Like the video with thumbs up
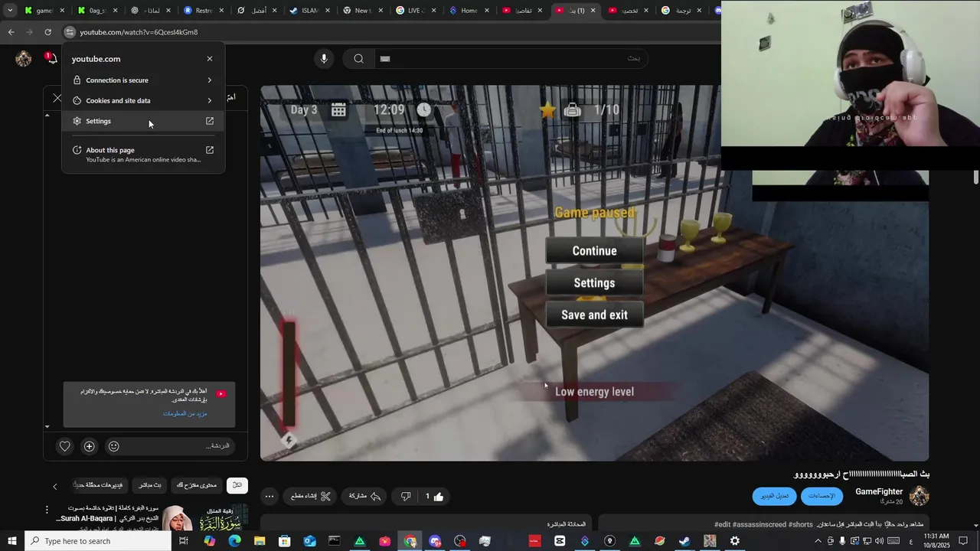 click(x=433, y=497)
